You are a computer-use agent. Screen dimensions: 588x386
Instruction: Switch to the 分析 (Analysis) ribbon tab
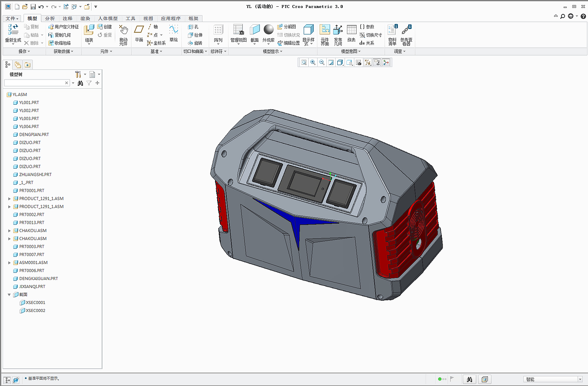coord(50,19)
